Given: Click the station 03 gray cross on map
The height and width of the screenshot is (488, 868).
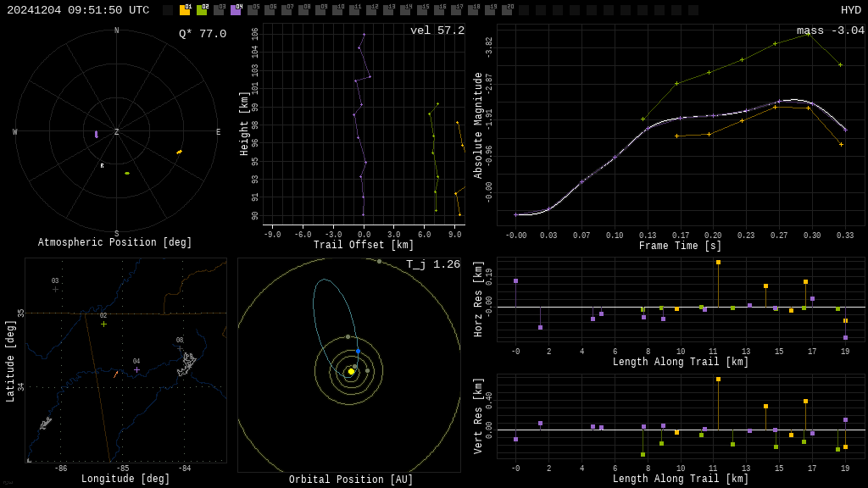Looking at the screenshot, I should (55, 290).
